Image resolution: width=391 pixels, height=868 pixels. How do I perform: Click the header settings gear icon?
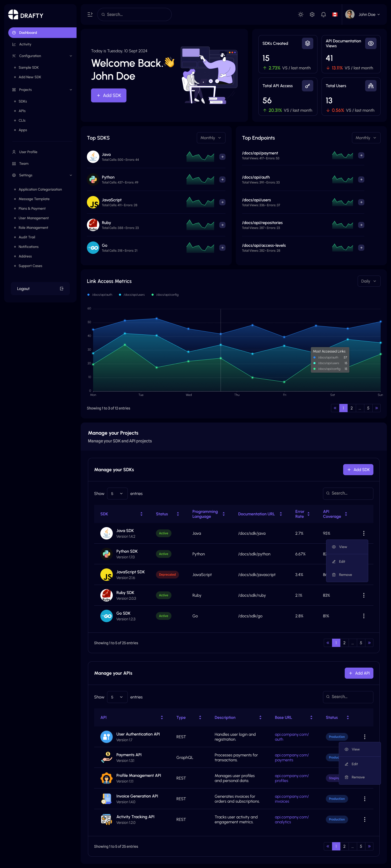click(312, 14)
